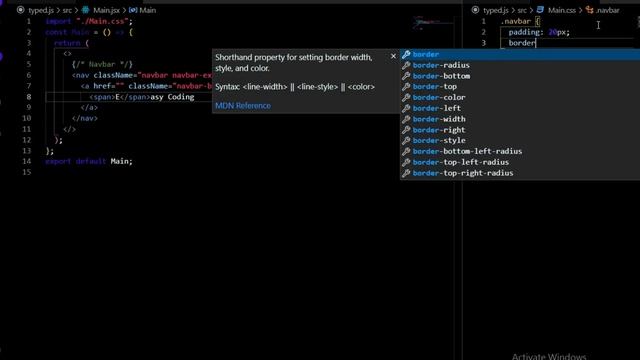The image size is (640, 360).
Task: Click the minimap of the Main.jsx editor
Action: coord(433,23)
